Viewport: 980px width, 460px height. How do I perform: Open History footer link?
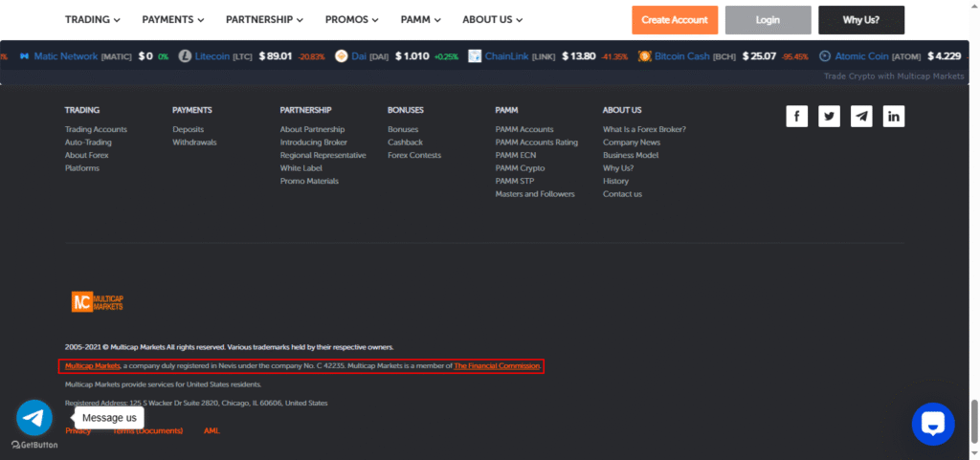click(615, 181)
